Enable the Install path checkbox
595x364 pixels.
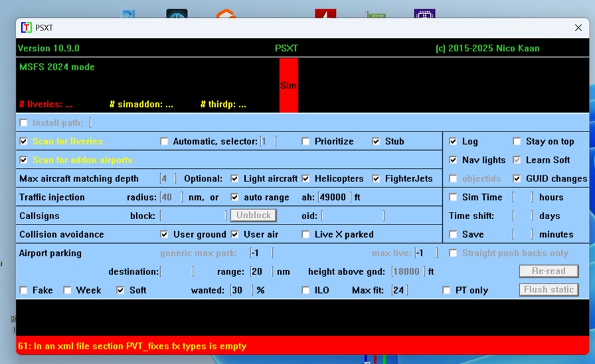click(23, 123)
